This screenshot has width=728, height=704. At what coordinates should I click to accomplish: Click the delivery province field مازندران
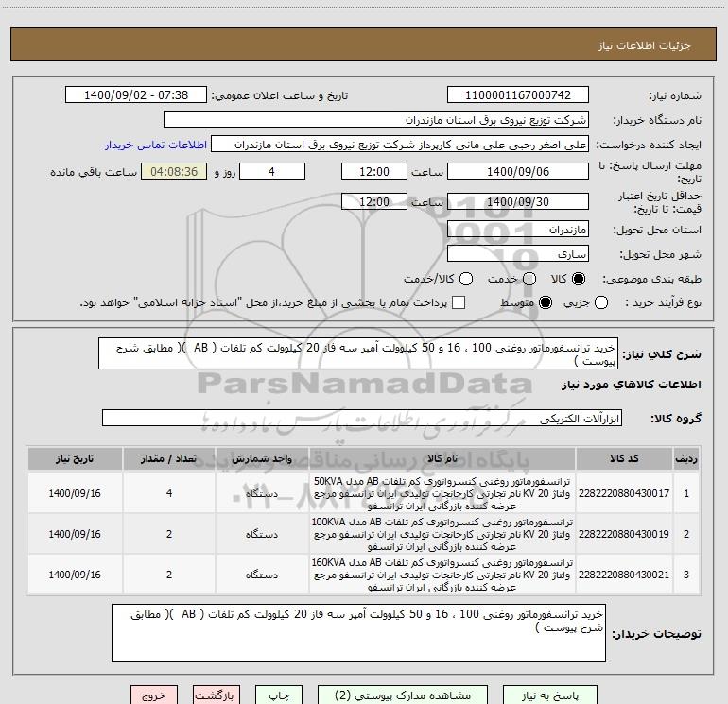click(518, 229)
